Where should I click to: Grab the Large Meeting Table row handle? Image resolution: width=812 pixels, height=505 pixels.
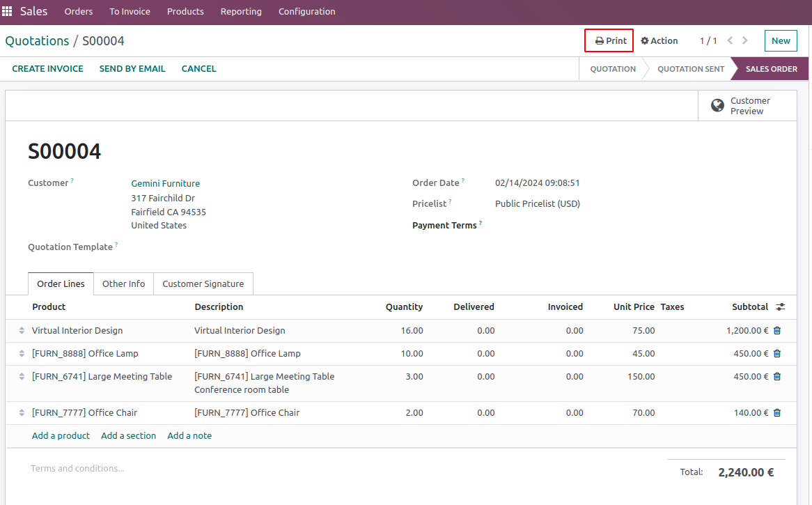(x=22, y=377)
